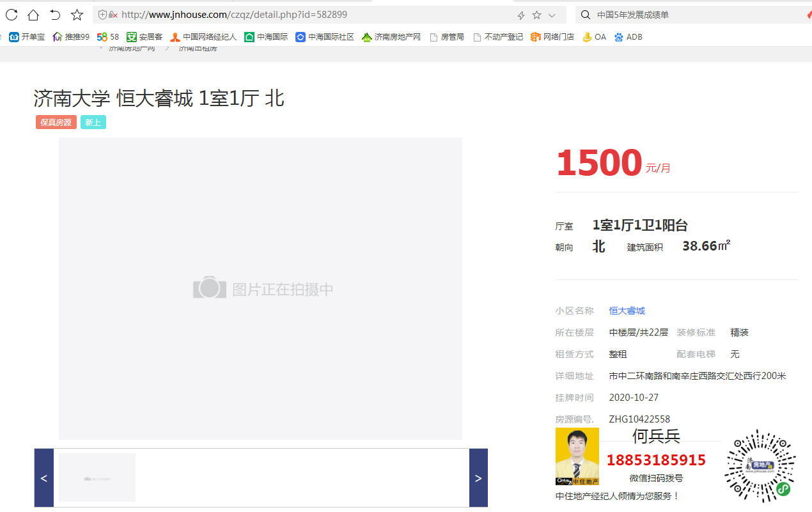The width and height of the screenshot is (812, 512).
Task: Click the 恒大睿城 community name link
Action: click(x=627, y=311)
